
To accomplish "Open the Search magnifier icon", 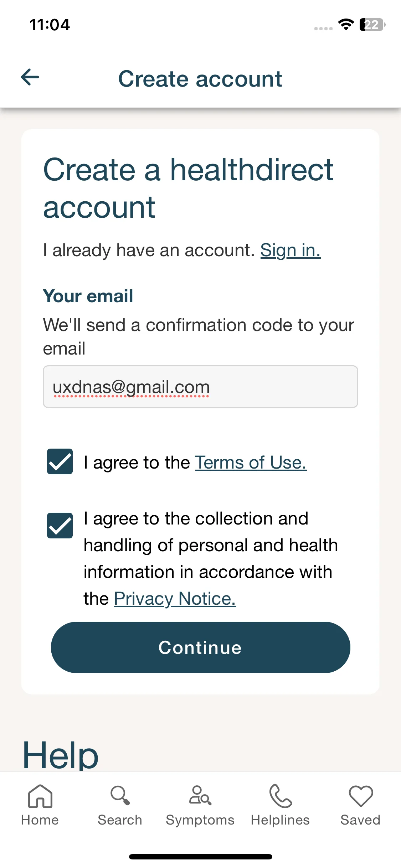I will click(120, 795).
